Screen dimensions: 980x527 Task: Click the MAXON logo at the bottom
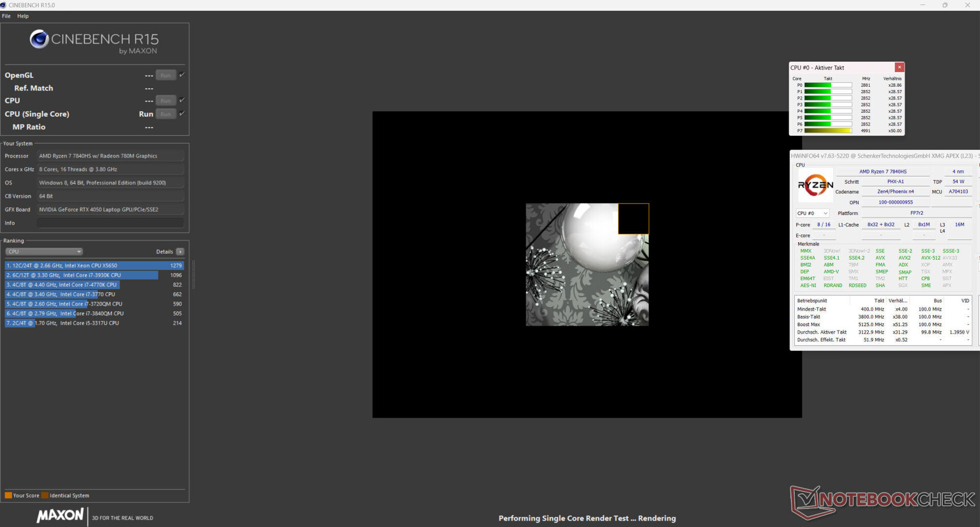coord(60,515)
